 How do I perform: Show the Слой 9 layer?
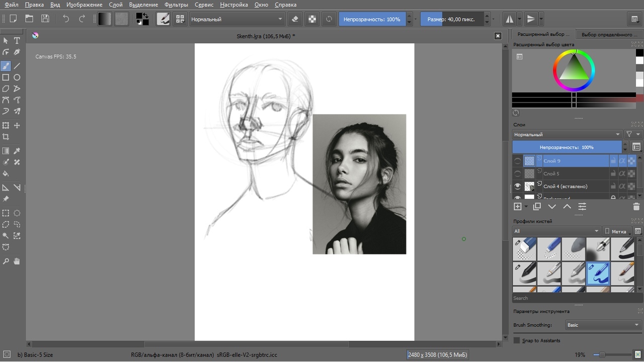(x=518, y=161)
